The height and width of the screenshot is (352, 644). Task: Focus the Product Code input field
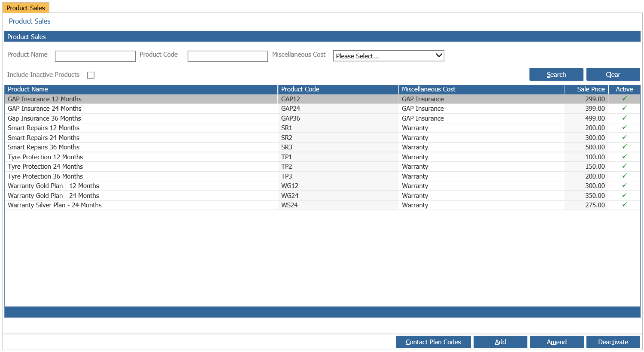point(228,56)
